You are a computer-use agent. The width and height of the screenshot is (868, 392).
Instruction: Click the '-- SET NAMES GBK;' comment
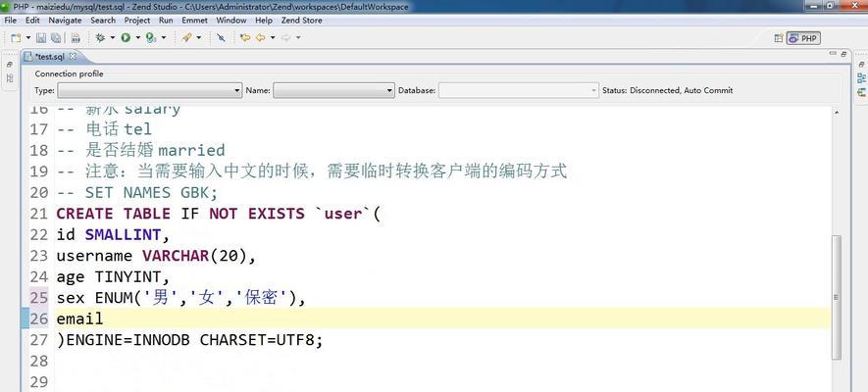(137, 192)
